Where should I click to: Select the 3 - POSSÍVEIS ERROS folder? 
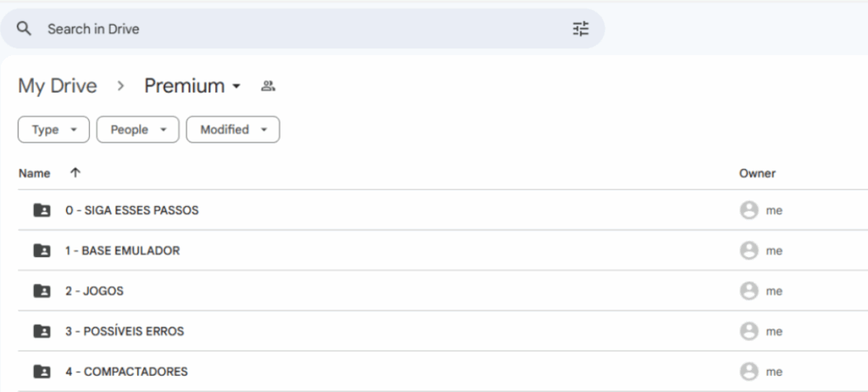442,331
